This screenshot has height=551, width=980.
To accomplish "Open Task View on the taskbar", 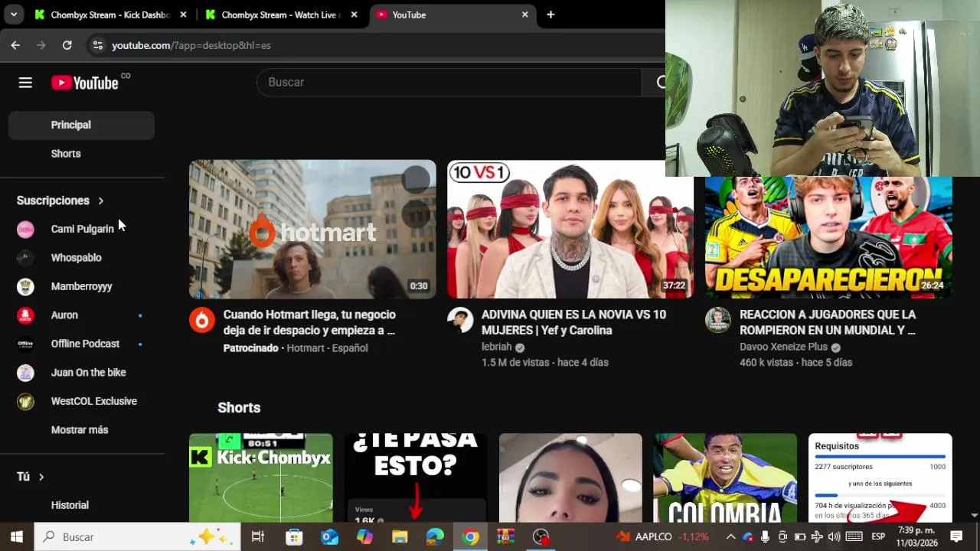I will click(x=258, y=536).
